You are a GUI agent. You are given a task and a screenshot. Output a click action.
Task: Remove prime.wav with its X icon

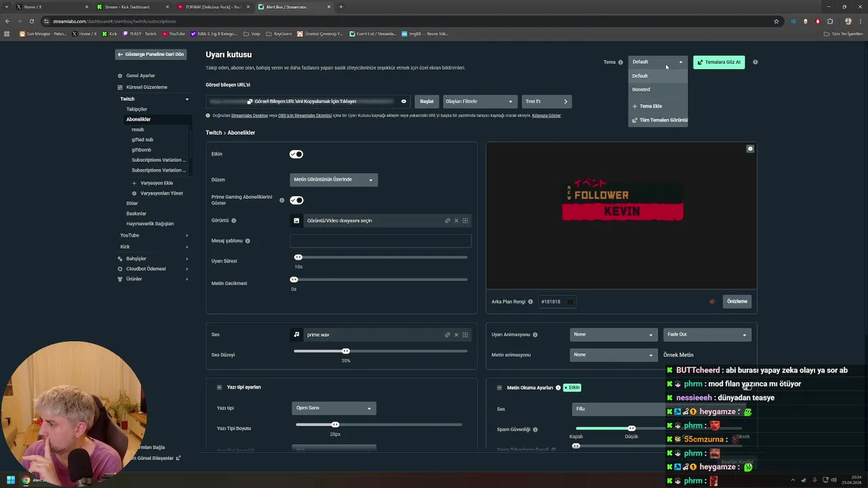coord(456,334)
